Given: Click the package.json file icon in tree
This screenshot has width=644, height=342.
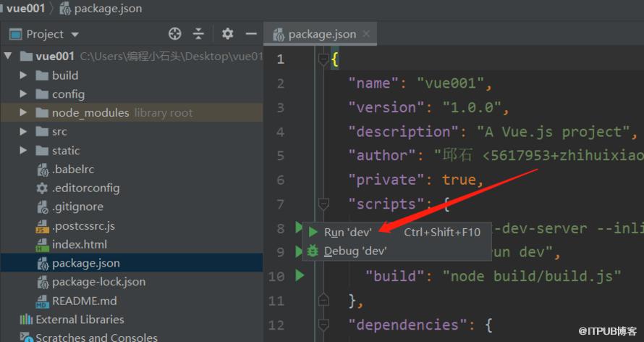Looking at the screenshot, I should (43, 264).
